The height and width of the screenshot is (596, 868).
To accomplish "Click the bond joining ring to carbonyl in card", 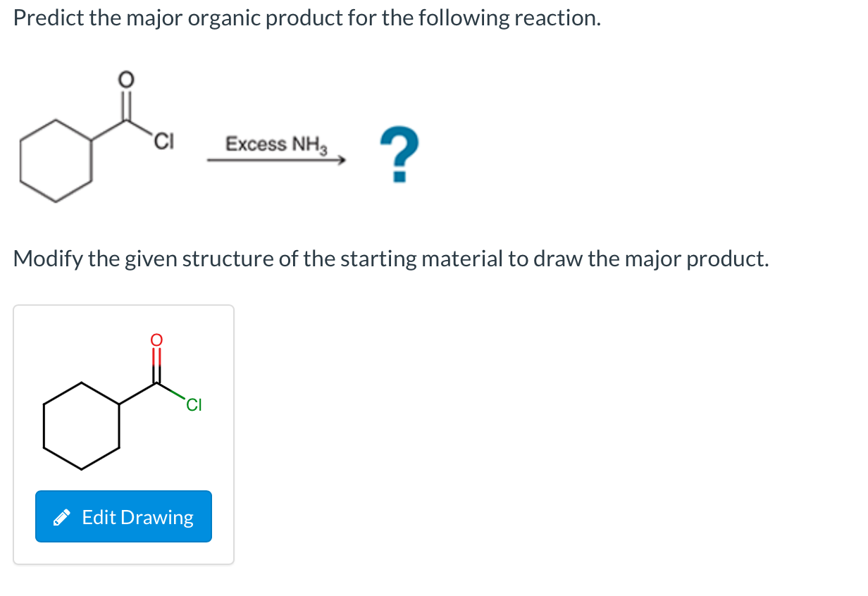I will [x=138, y=394].
